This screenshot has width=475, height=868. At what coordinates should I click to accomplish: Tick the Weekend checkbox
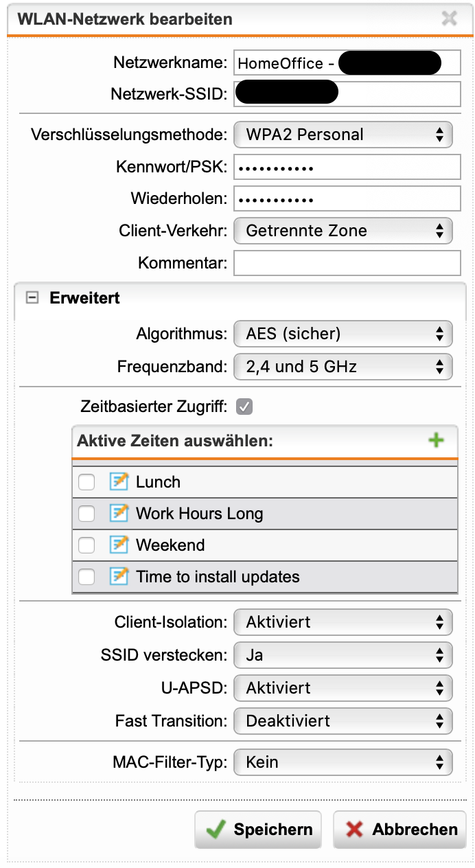click(86, 546)
